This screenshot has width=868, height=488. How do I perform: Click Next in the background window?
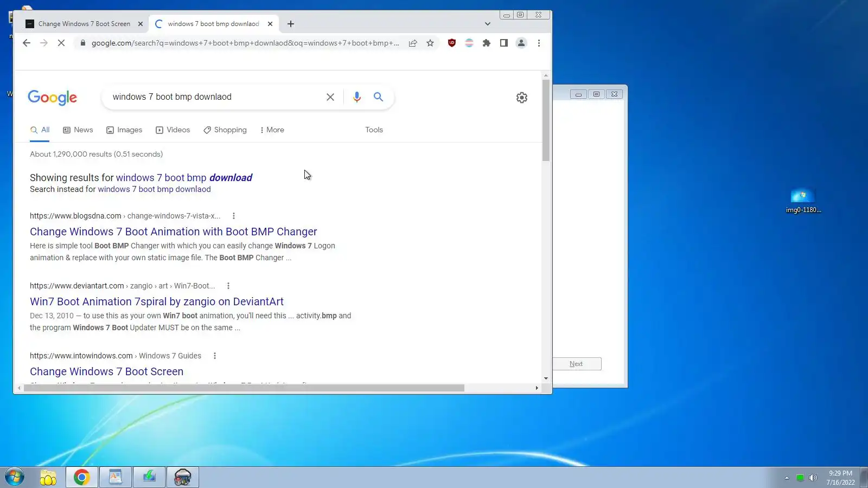coord(577,364)
